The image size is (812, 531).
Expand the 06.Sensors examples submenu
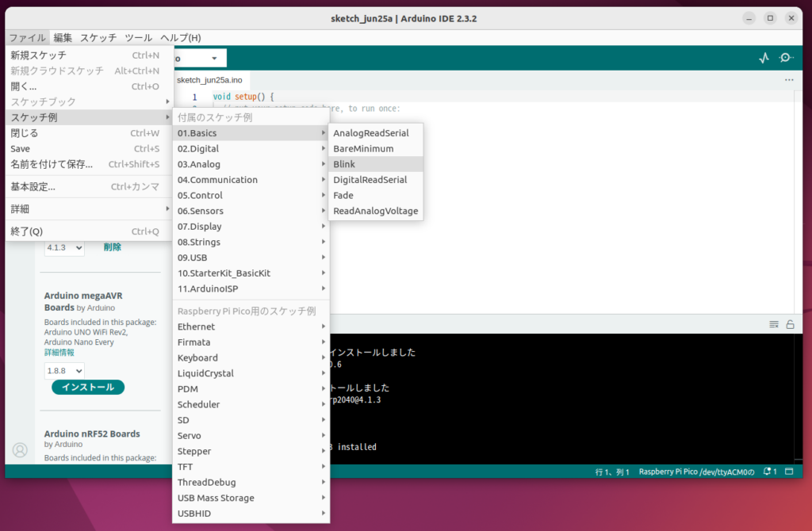pos(251,211)
